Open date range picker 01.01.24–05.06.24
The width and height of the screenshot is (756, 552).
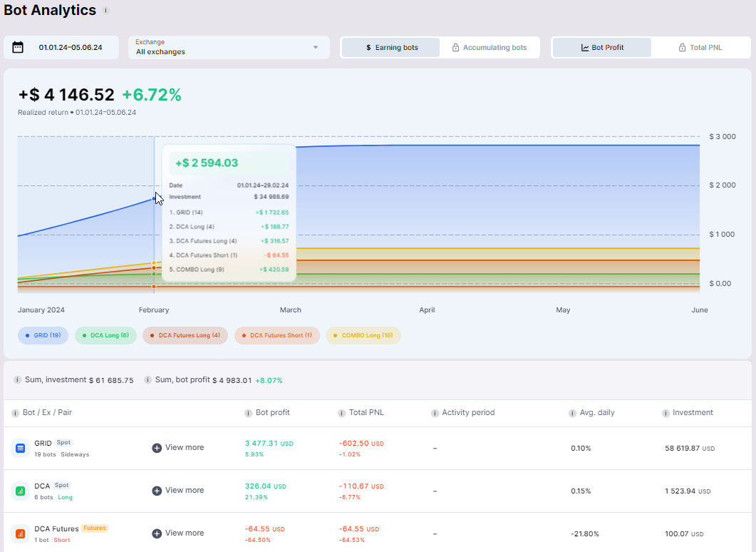point(70,48)
